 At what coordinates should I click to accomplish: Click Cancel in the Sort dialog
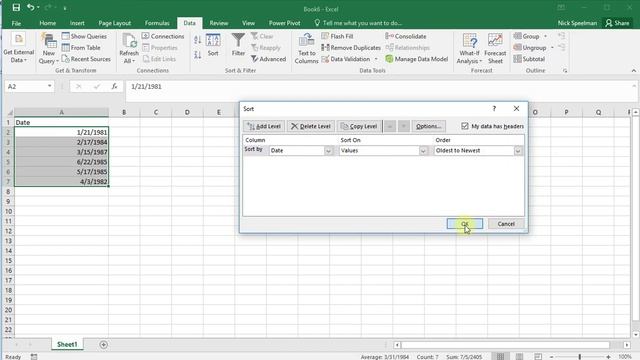pos(506,224)
